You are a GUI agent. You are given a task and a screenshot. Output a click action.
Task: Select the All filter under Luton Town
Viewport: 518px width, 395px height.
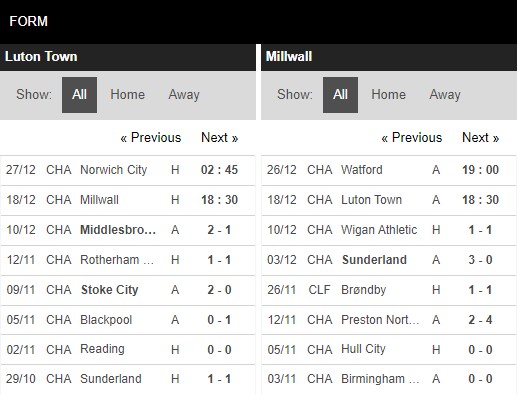coord(79,95)
